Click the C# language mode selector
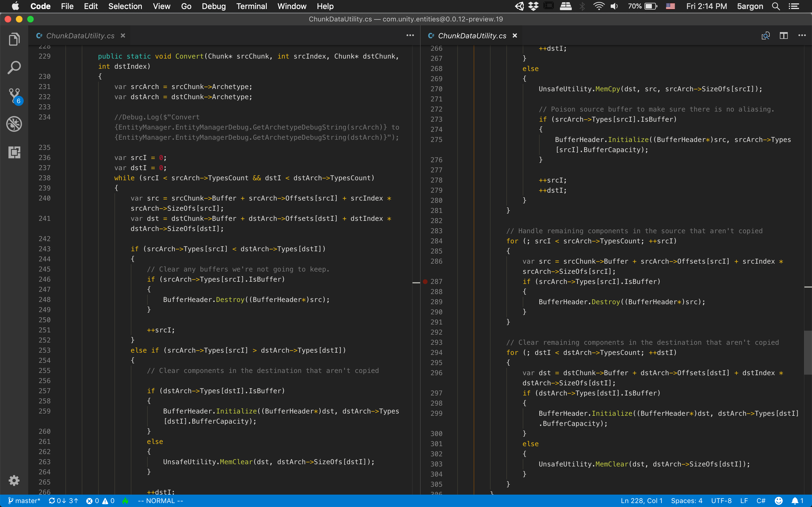 761,501
